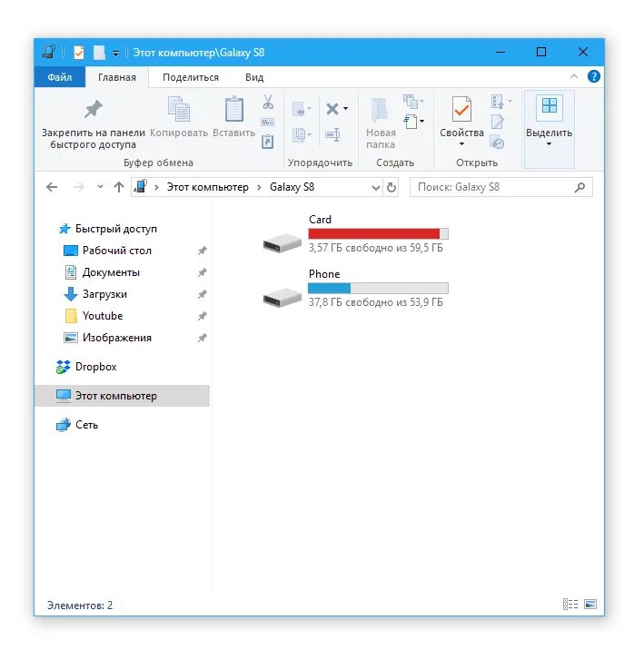Switch to the Поделиться tab
Viewport: 644px width, 650px height.
point(191,77)
